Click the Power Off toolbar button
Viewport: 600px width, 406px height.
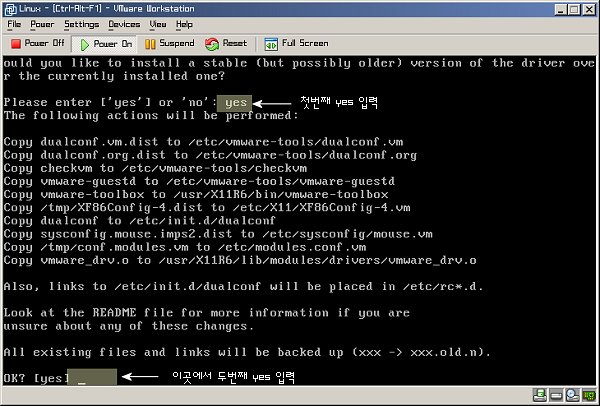click(x=38, y=44)
